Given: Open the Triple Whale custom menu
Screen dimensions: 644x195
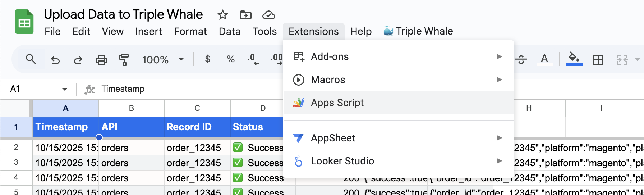Looking at the screenshot, I should coord(418,31).
